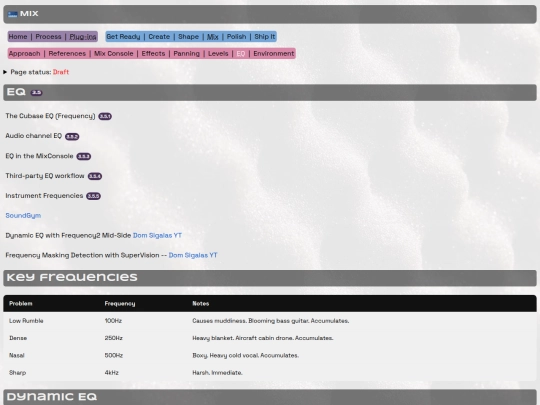Viewport: 540px width, 405px height.
Task: Click the EQ in the MixConsole text
Action: 39,156
